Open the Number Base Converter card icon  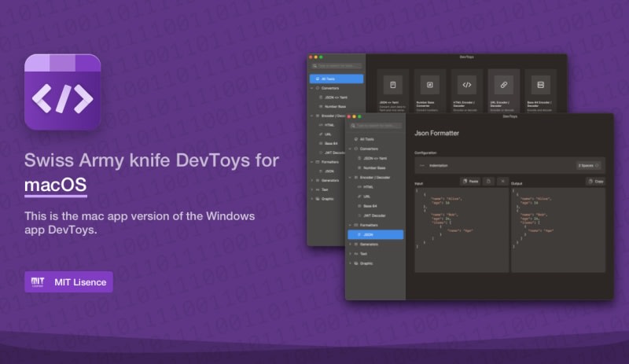[x=429, y=84]
